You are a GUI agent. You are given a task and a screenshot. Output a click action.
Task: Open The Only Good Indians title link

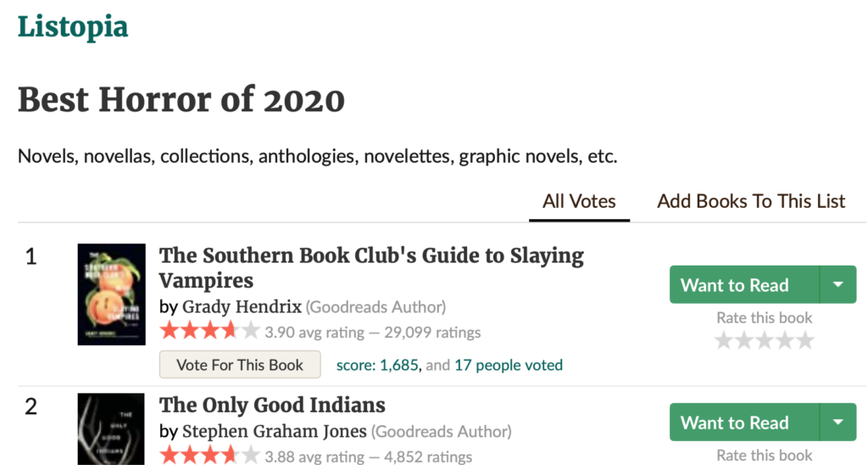[272, 405]
